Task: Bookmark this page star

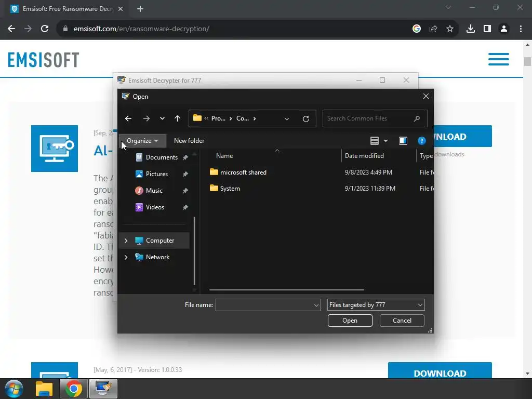Action: click(x=449, y=29)
